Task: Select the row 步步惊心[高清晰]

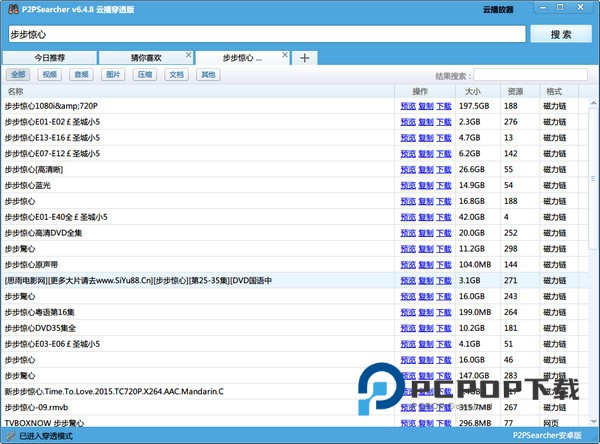Action: click(295, 170)
